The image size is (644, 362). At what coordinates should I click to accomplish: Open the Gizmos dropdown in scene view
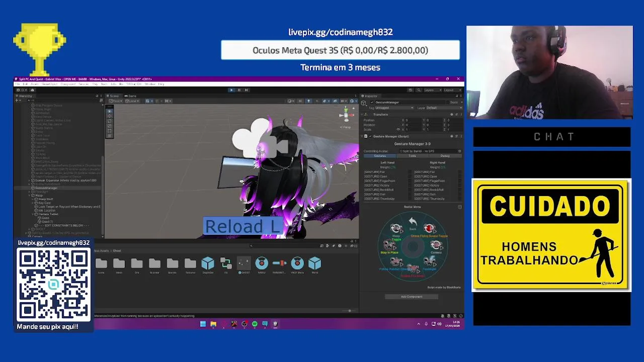tap(353, 101)
